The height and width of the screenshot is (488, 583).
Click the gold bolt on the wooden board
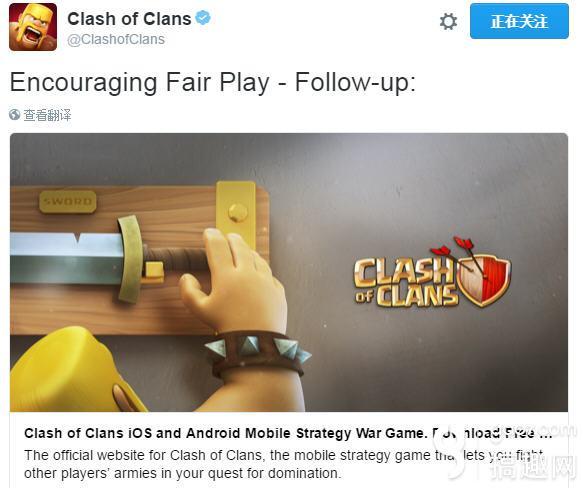[x=238, y=213]
